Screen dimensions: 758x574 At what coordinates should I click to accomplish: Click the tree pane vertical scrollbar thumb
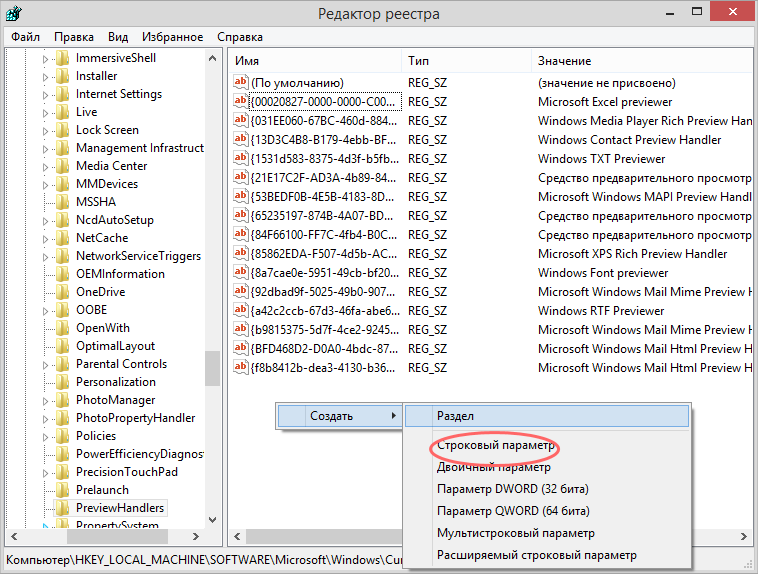coord(212,368)
